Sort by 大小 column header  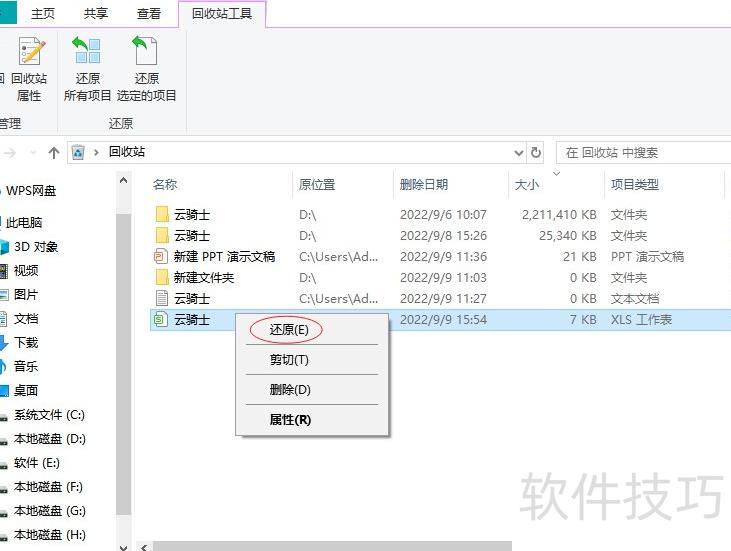tap(527, 185)
